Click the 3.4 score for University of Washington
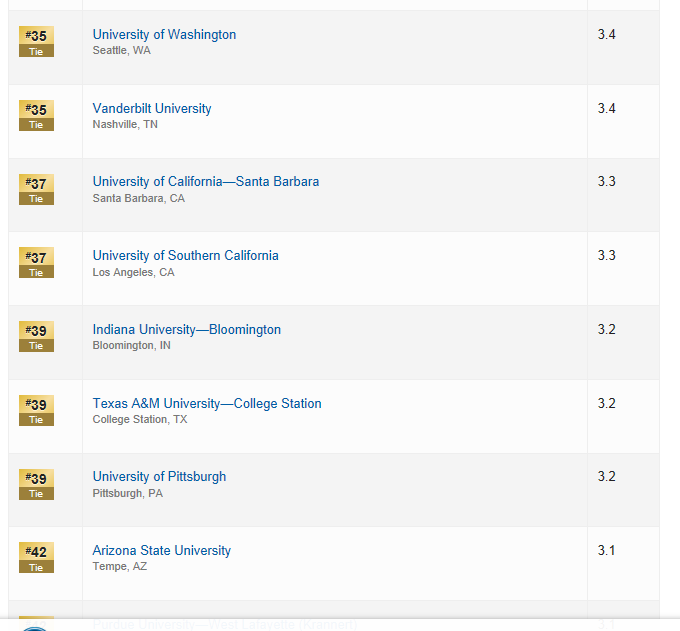Image resolution: width=680 pixels, height=631 pixels. coord(606,34)
